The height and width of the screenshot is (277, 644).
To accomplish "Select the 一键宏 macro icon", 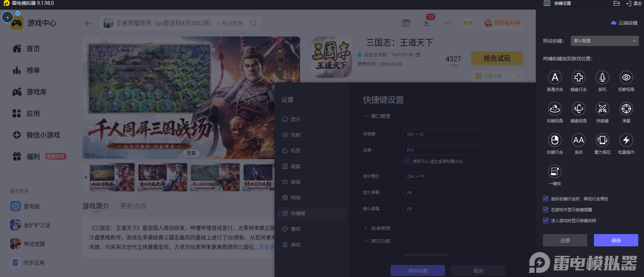I will pyautogui.click(x=555, y=172).
